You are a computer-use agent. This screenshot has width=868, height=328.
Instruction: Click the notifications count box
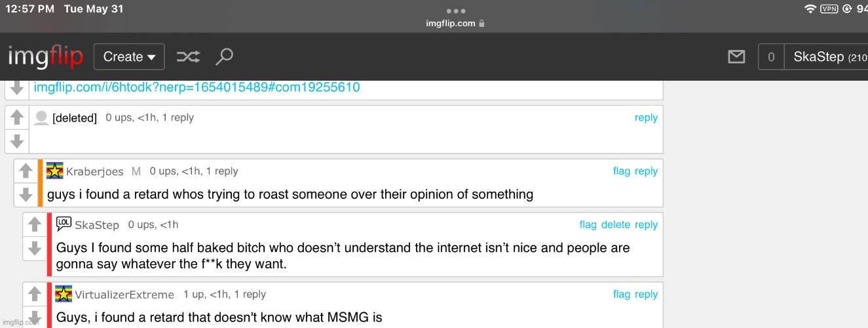771,57
